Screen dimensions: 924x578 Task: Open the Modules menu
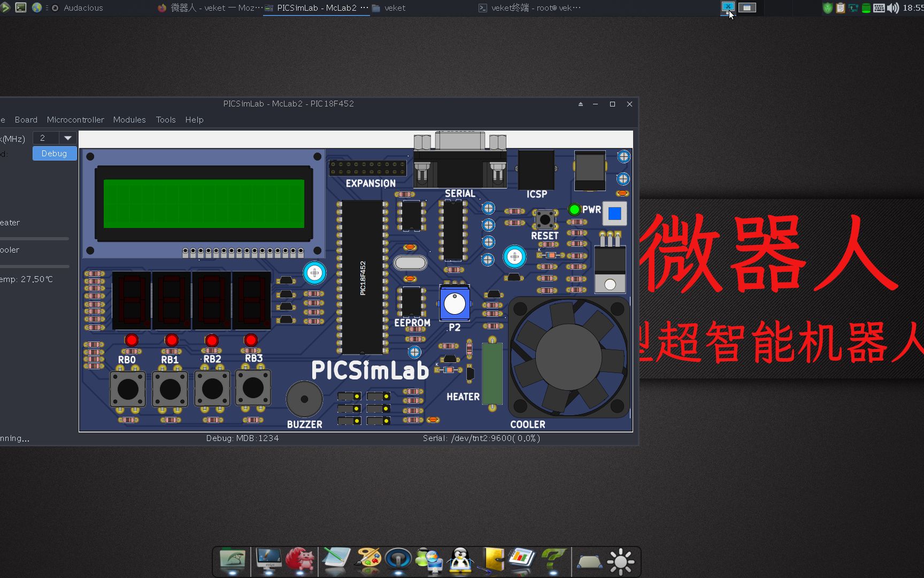point(129,120)
